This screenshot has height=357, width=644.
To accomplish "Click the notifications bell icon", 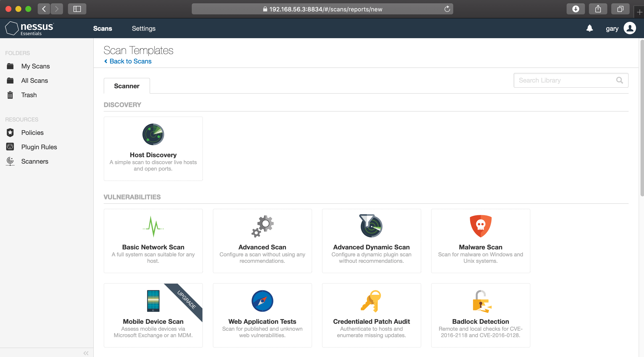I will click(589, 28).
